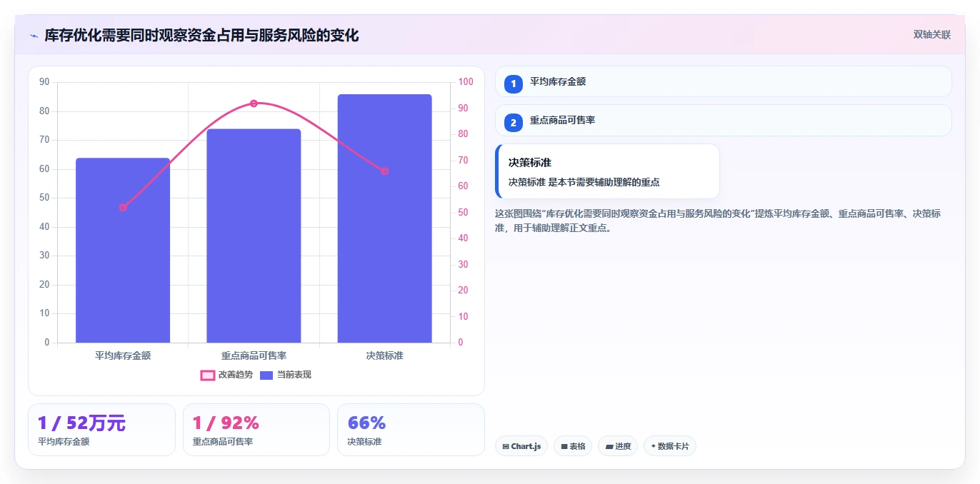Click text 决策标准 是本节需要辅助理解的重点

tap(584, 182)
